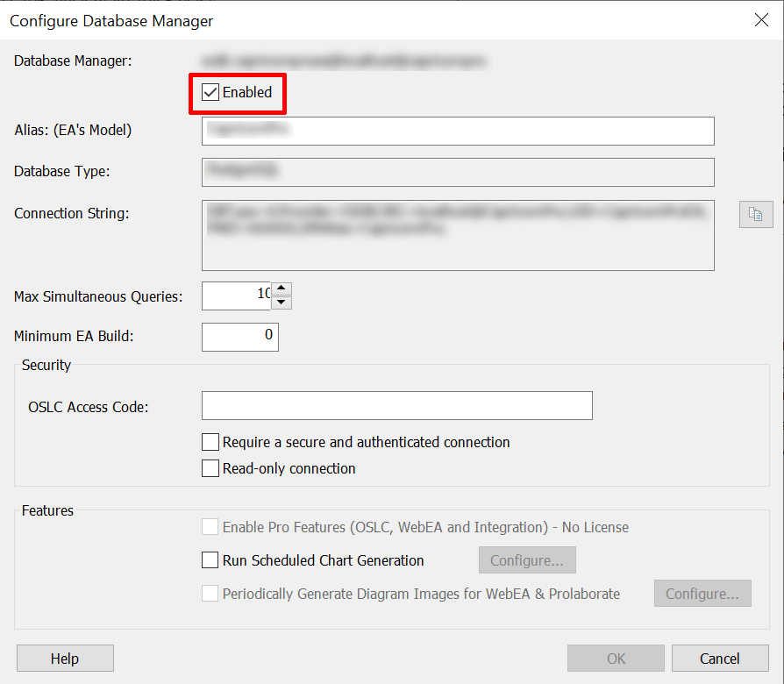784x684 pixels.
Task: Select the Max Simultaneous Queries value box
Action: coord(235,296)
